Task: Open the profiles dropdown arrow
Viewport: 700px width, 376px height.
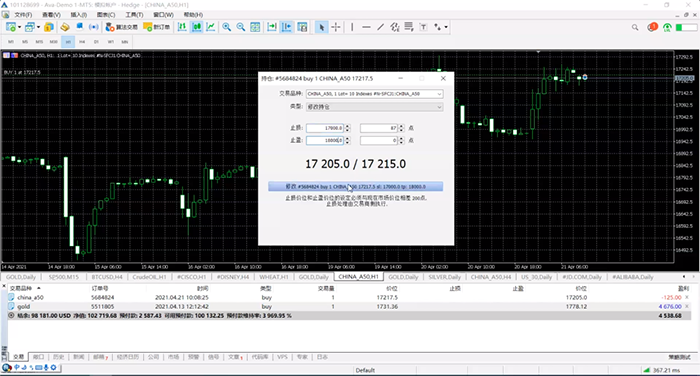Action: [x=38, y=27]
